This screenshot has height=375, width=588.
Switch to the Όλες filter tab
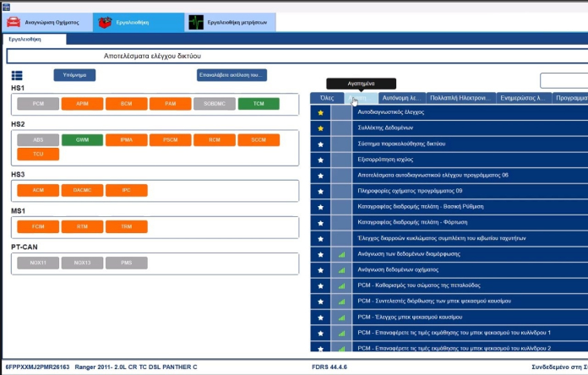327,98
